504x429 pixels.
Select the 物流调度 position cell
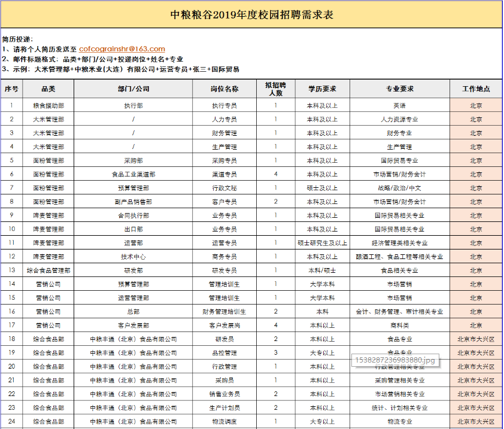tap(224, 422)
